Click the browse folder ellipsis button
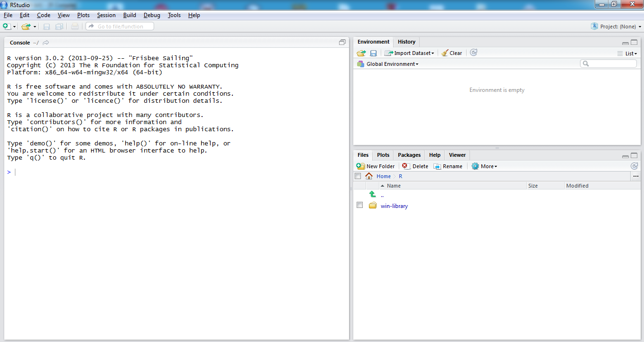 [635, 176]
